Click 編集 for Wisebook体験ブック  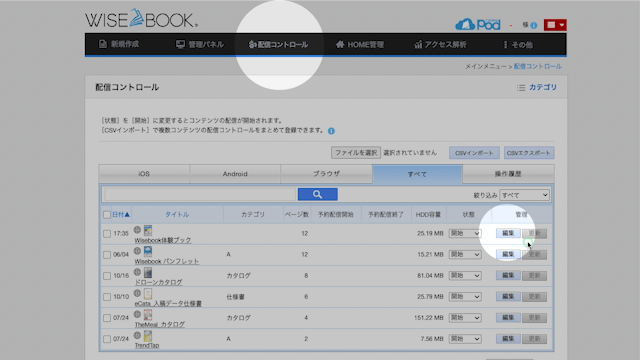click(508, 233)
